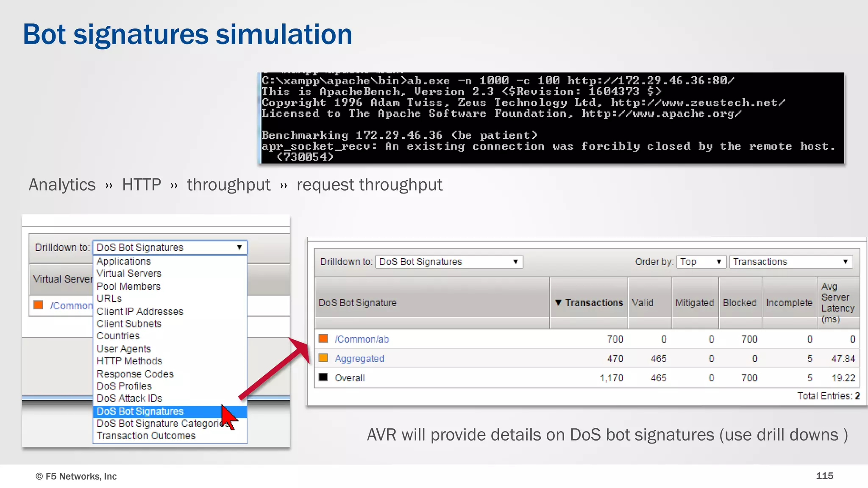The height and width of the screenshot is (488, 868).
Task: Click the Mitigated column header
Action: [695, 303]
